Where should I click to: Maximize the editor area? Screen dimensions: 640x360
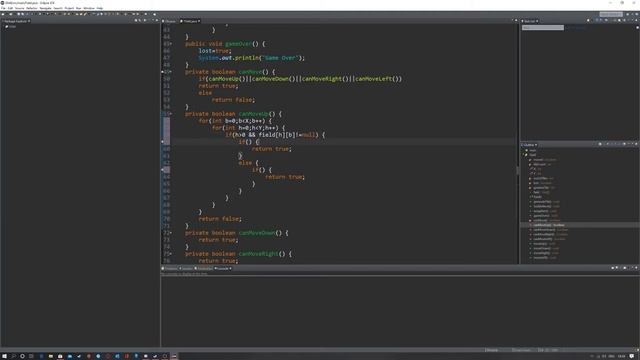click(x=516, y=20)
